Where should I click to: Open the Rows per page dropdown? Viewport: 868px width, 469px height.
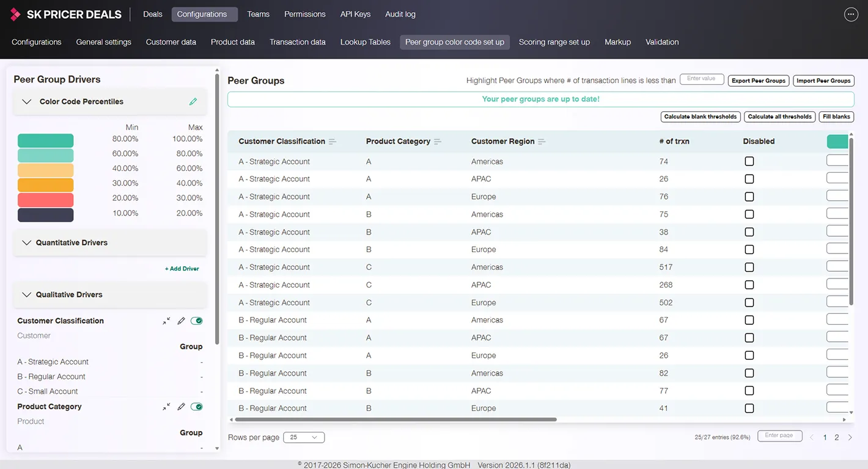[304, 437]
